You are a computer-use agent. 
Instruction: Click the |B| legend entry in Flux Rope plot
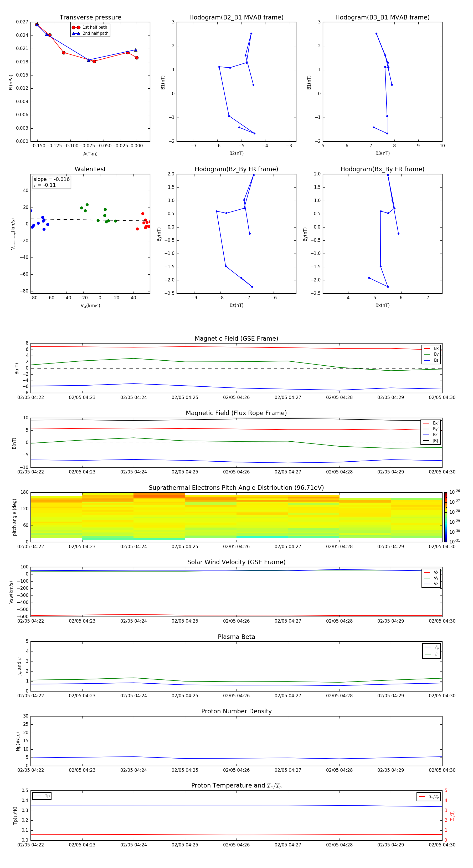(x=431, y=441)
